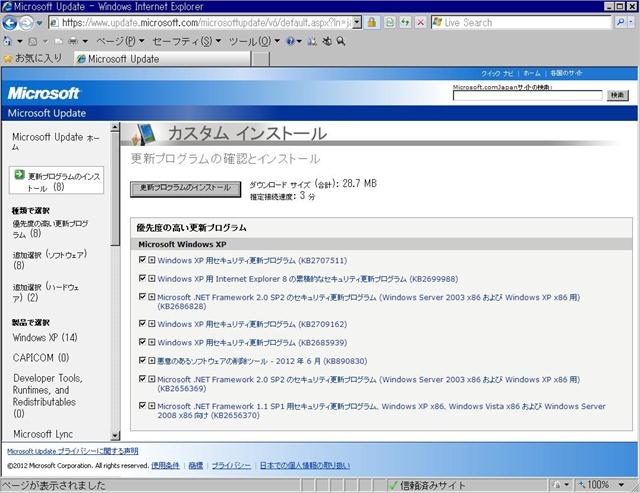Image resolution: width=640 pixels, height=493 pixels.
Task: Select CAPICOM (0) in sidebar
Action: coord(41,358)
